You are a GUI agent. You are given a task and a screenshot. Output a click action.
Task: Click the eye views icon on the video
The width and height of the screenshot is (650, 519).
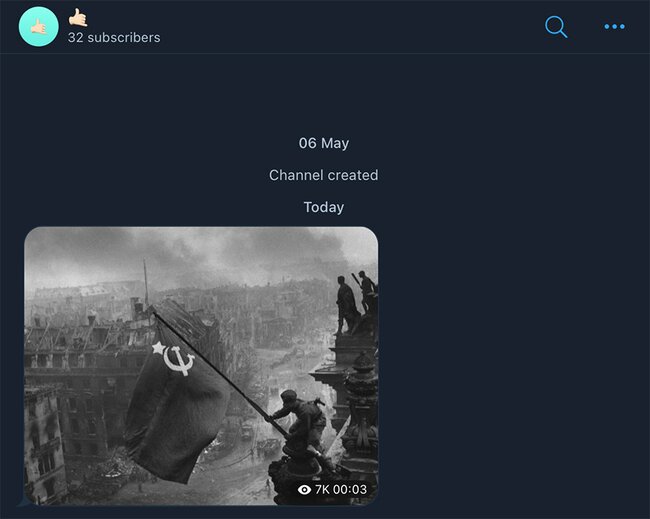click(304, 490)
